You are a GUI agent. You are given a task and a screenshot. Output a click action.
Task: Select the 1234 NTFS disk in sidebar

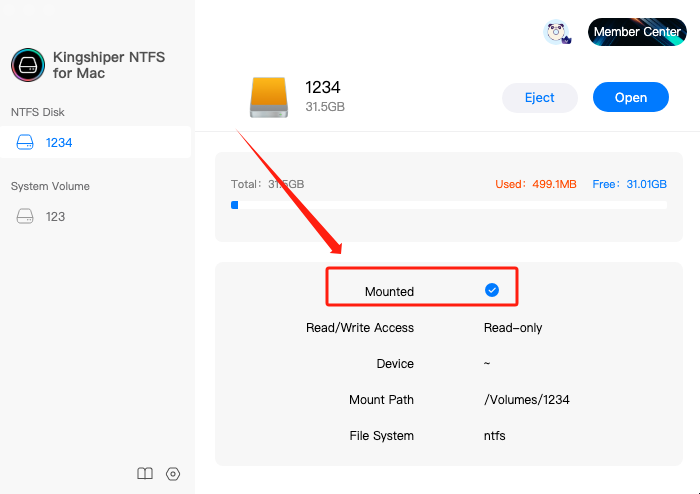click(x=96, y=142)
